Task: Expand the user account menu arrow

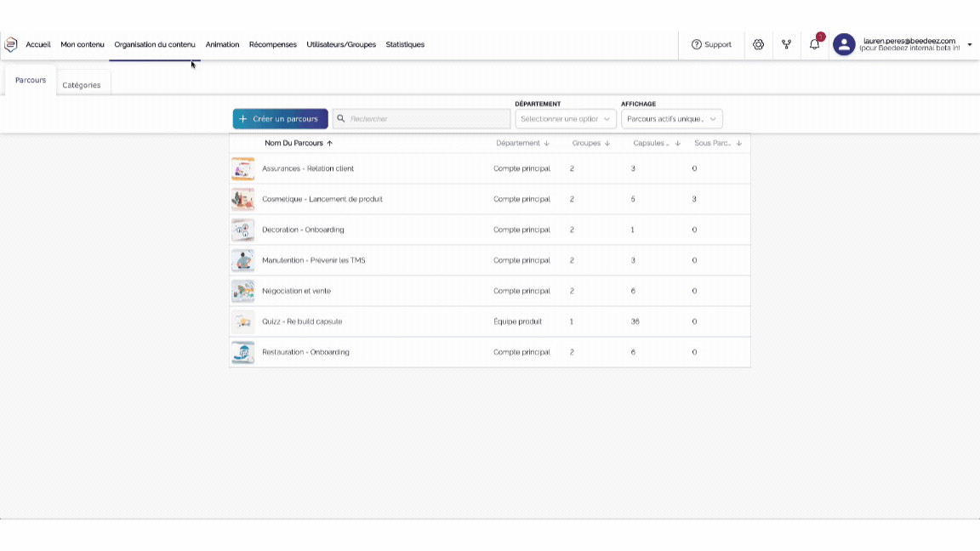Action: (970, 45)
